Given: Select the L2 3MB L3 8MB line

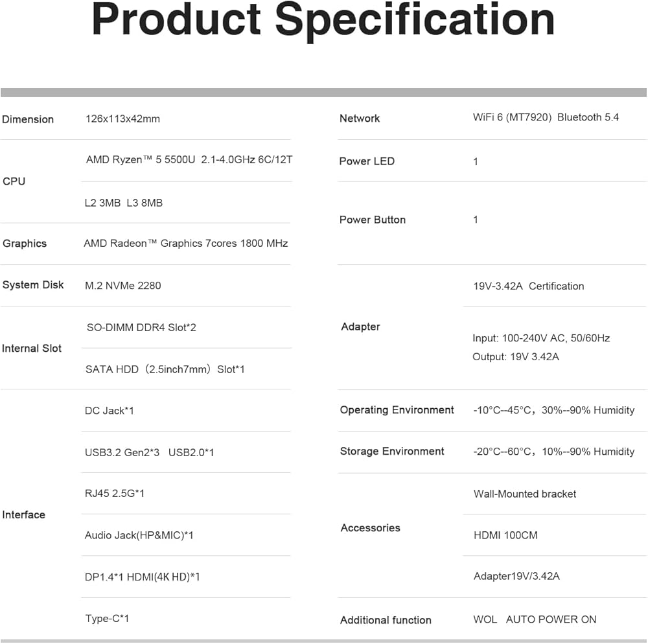Looking at the screenshot, I should point(123,203).
